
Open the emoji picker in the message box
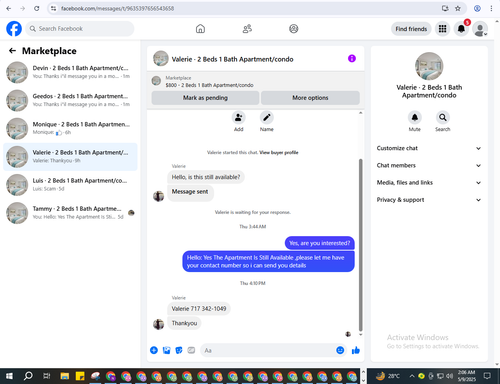[340, 350]
